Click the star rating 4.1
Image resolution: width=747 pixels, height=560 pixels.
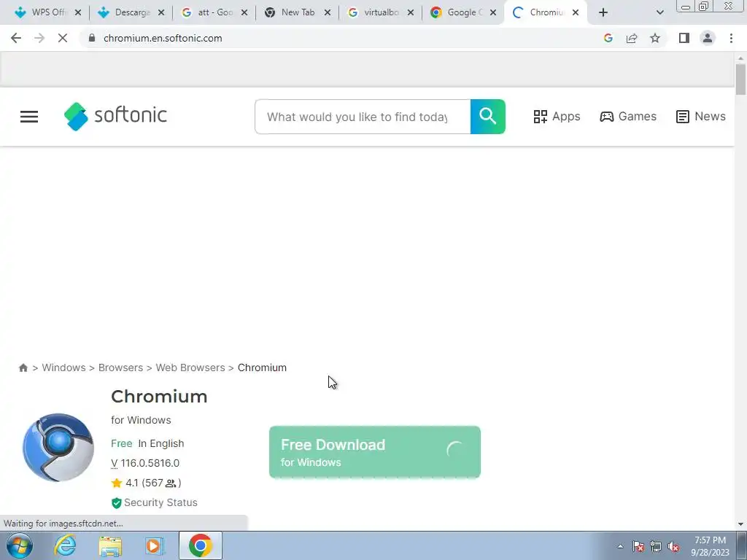tap(146, 483)
